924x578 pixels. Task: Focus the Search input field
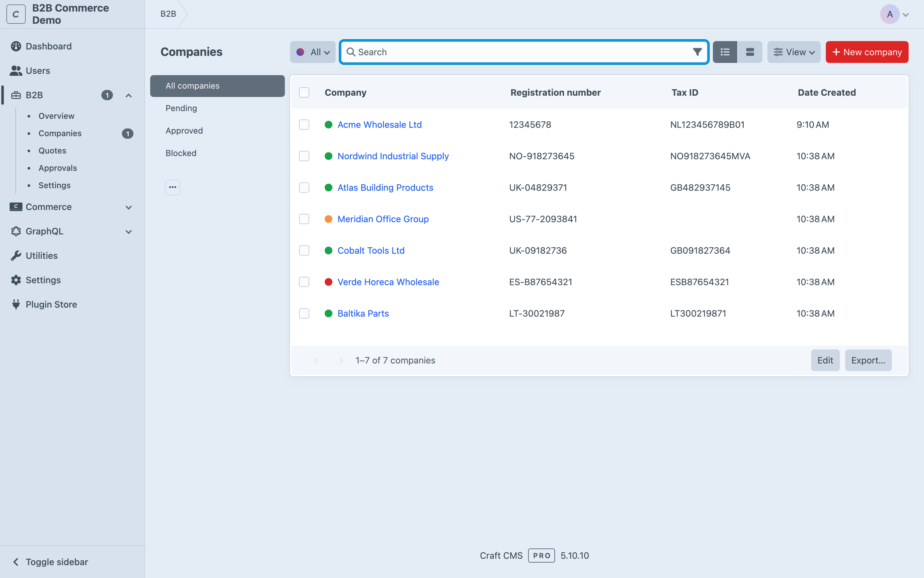coord(524,52)
